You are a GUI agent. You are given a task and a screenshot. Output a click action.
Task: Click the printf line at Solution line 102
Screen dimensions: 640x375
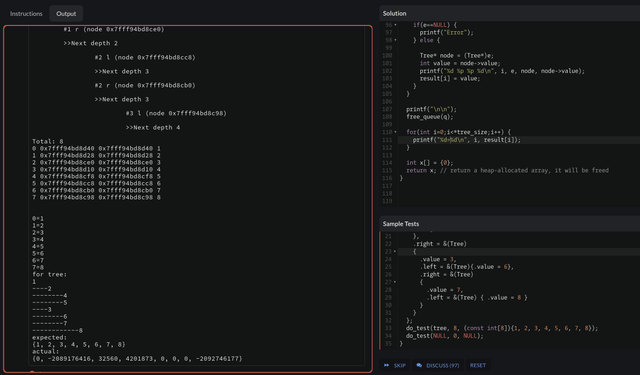click(x=502, y=71)
